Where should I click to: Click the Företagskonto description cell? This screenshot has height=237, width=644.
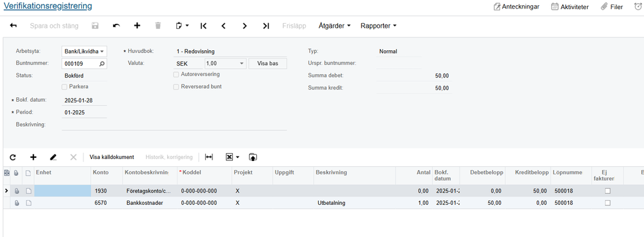coord(150,191)
